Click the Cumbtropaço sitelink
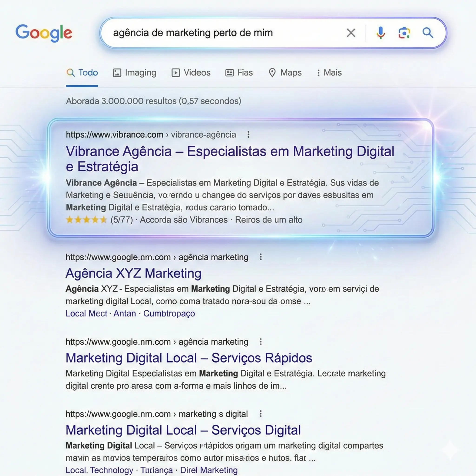476x476 pixels. [169, 313]
